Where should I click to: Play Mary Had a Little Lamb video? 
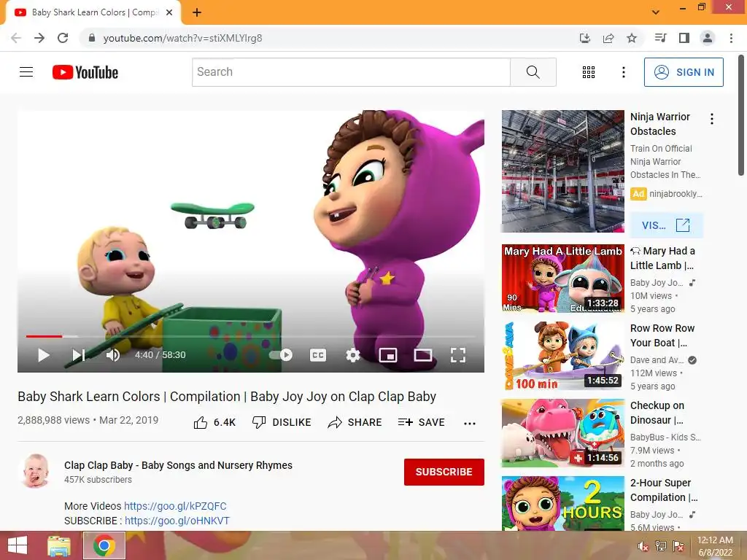[x=562, y=278]
